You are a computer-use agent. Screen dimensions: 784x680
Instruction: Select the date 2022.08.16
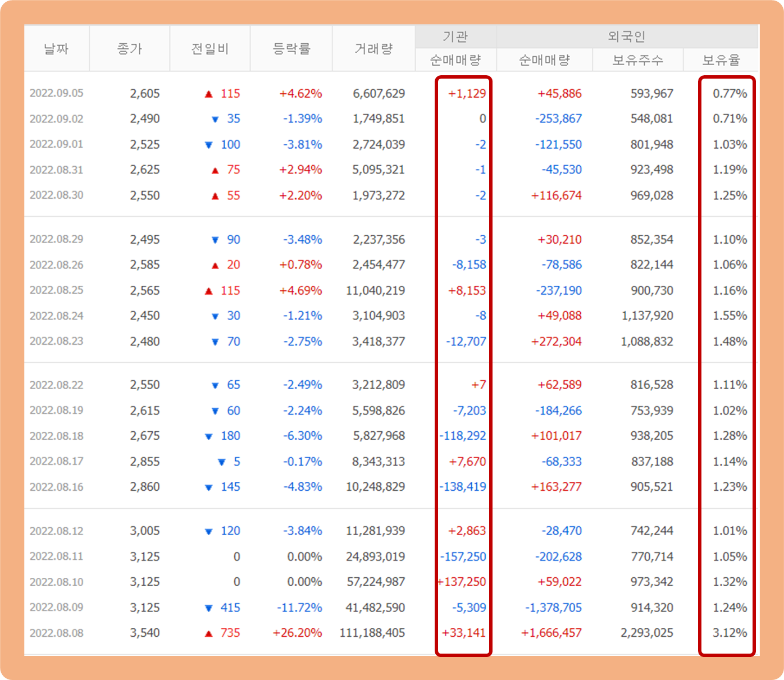56,487
